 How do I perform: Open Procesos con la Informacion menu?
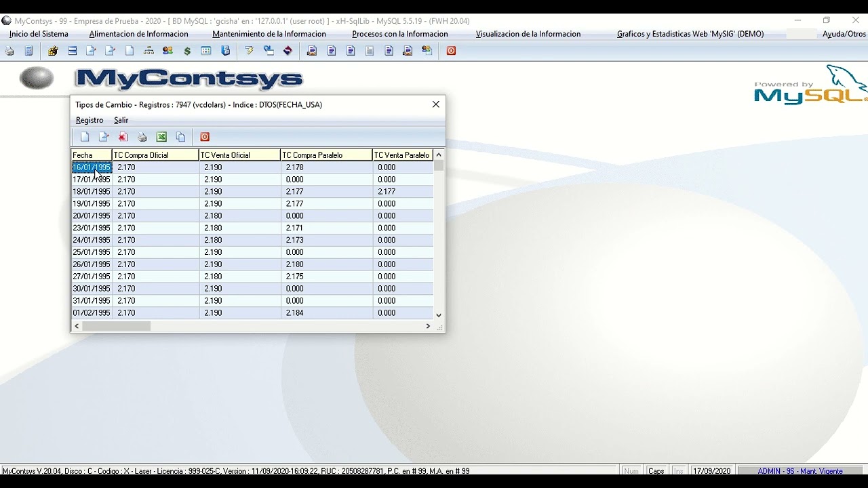[x=400, y=34]
